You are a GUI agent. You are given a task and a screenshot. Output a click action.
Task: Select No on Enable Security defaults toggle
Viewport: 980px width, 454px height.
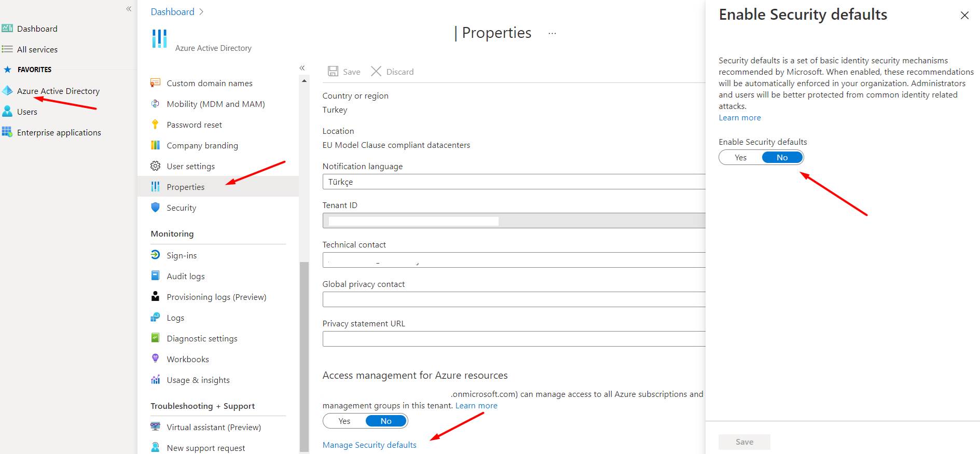pyautogui.click(x=782, y=158)
